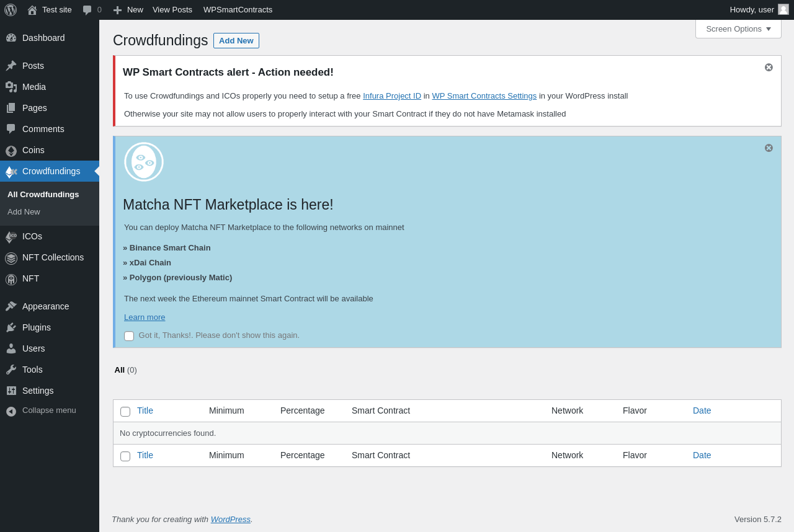Click the Appearance brush icon
794x532 pixels.
point(11,306)
